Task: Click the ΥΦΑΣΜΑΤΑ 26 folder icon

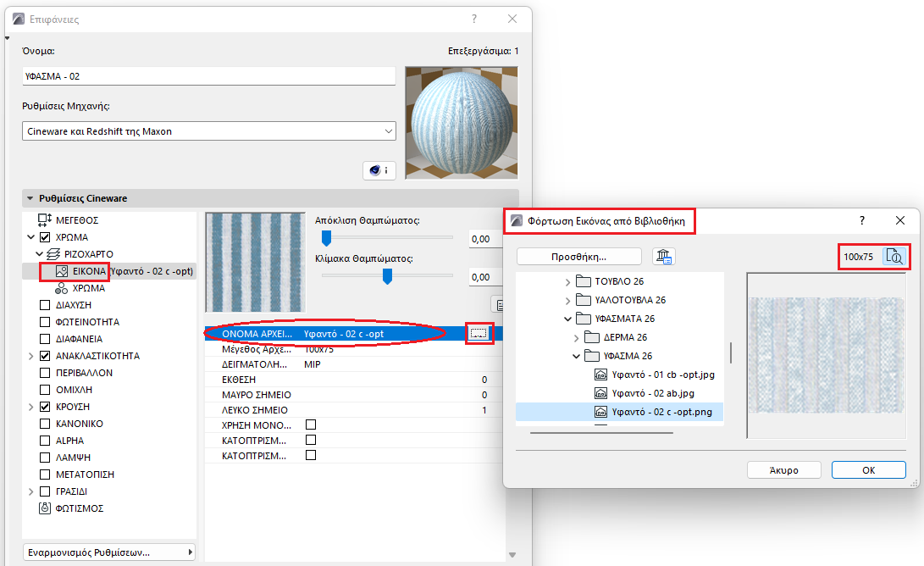Action: point(584,319)
